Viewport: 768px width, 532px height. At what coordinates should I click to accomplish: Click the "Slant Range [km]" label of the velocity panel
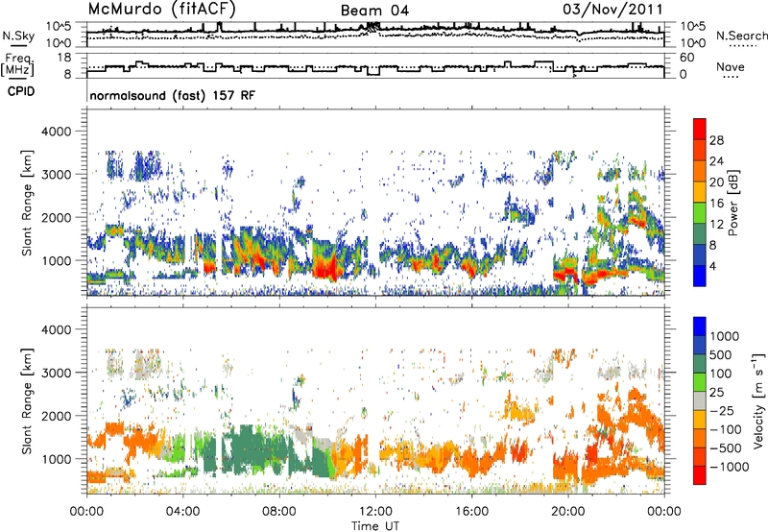tap(27, 400)
